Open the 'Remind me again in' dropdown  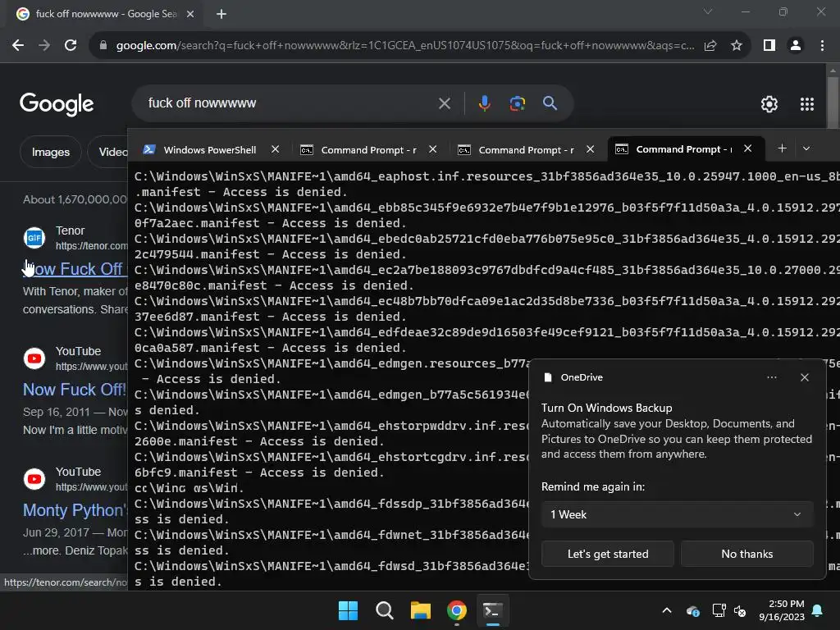pyautogui.click(x=677, y=515)
